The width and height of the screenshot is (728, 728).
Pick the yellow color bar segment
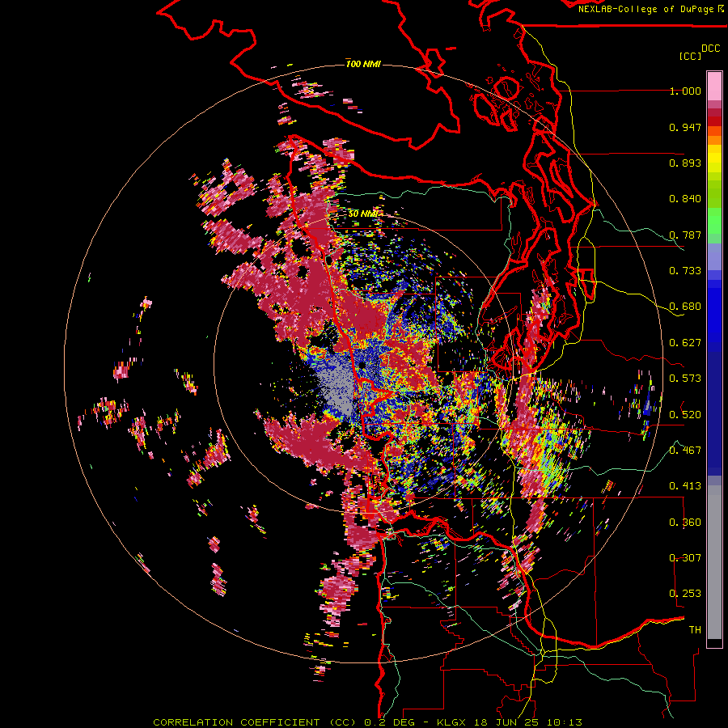pyautogui.click(x=714, y=159)
